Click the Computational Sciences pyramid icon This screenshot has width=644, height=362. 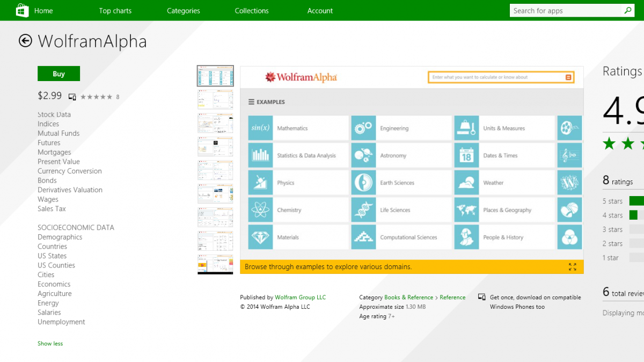tap(363, 237)
